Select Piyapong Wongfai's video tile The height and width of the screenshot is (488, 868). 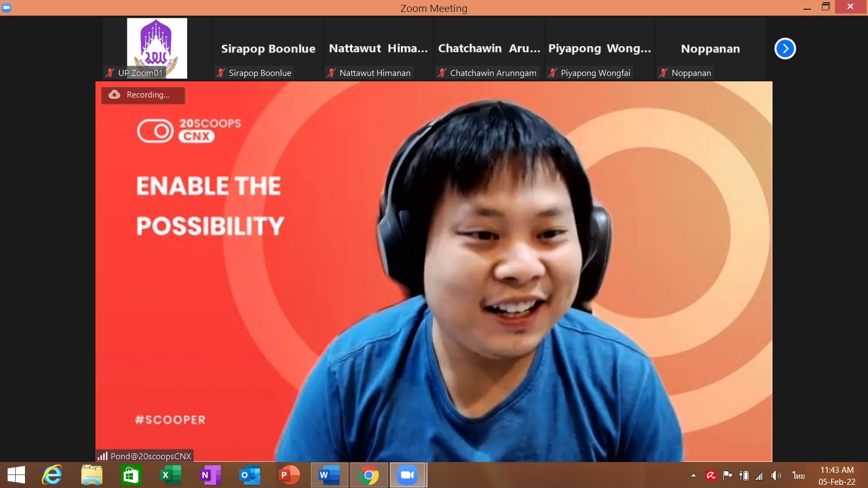coord(600,49)
